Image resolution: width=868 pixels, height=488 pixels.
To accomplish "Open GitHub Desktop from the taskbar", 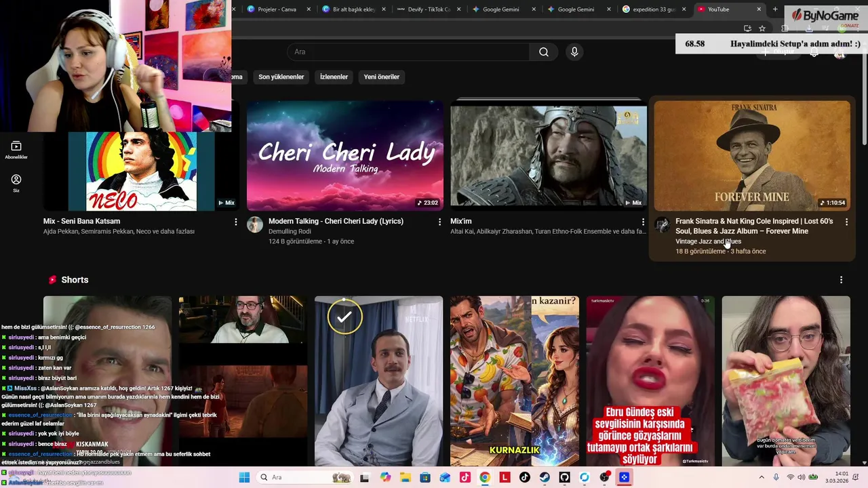I will point(564,477).
